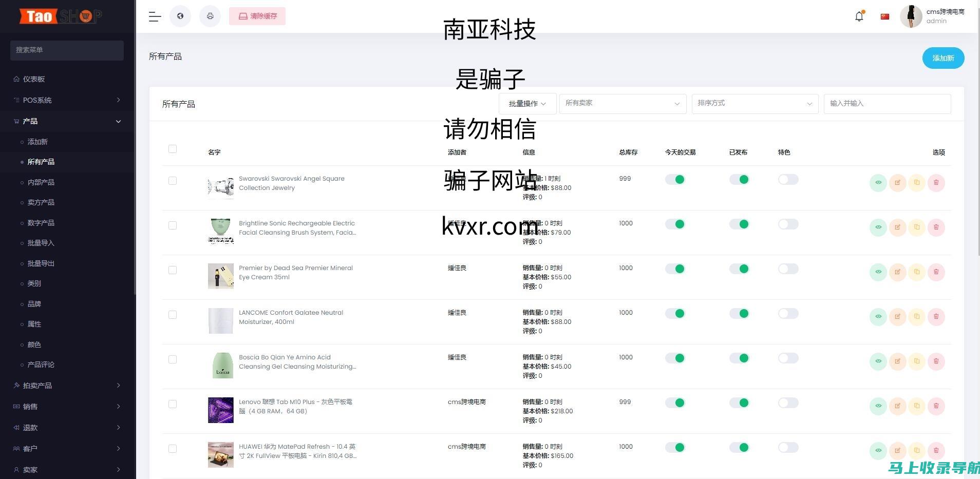
Task: Delete the Brightline Sonic brush product
Action: point(936,227)
